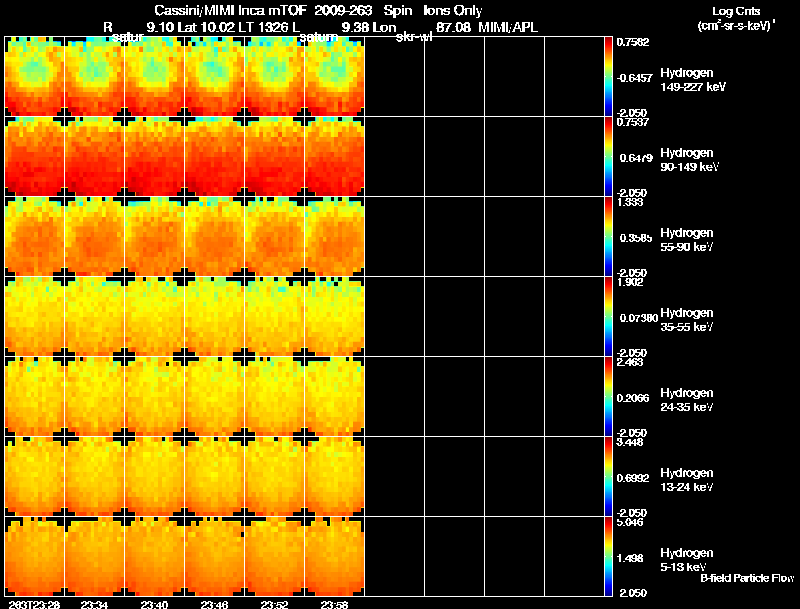
Task: Click the 'B-field Particle Flow' label
Action: tap(747, 578)
